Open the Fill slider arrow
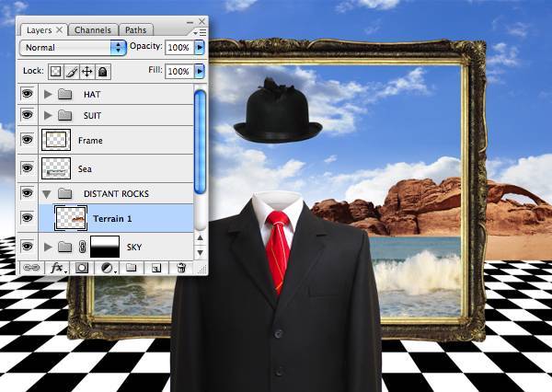The height and width of the screenshot is (392, 552). pos(200,72)
